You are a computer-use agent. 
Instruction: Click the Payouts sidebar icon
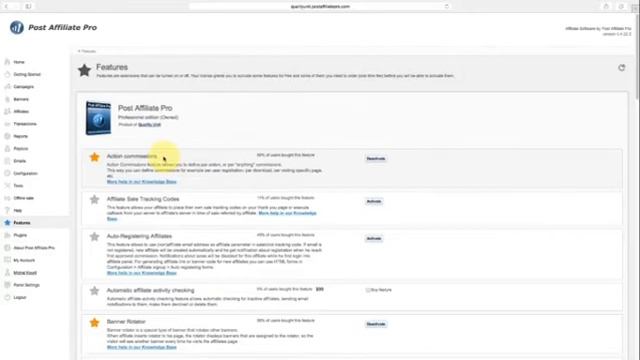pyautogui.click(x=7, y=149)
